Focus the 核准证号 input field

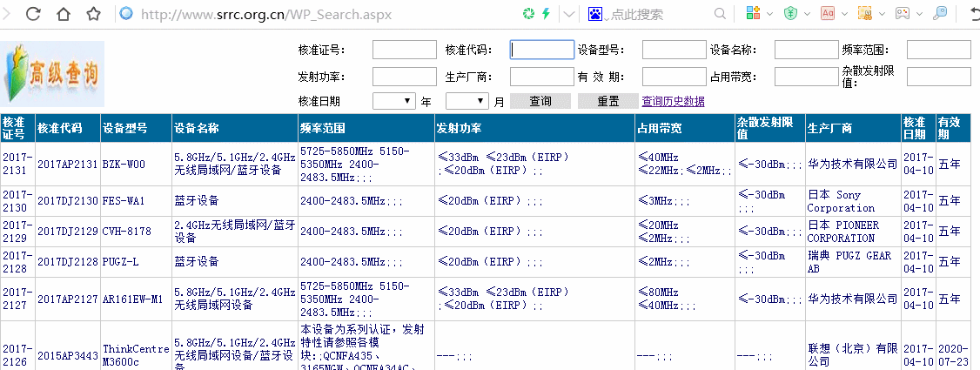(x=405, y=50)
